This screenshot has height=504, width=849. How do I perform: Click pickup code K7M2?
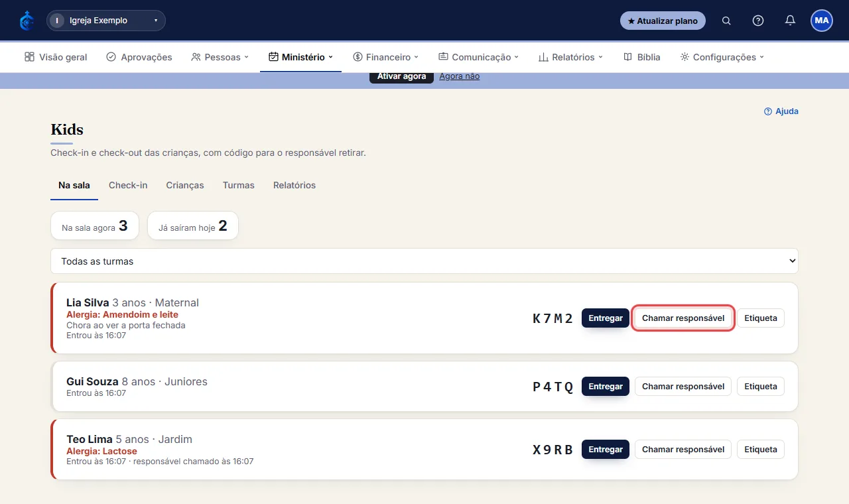553,318
